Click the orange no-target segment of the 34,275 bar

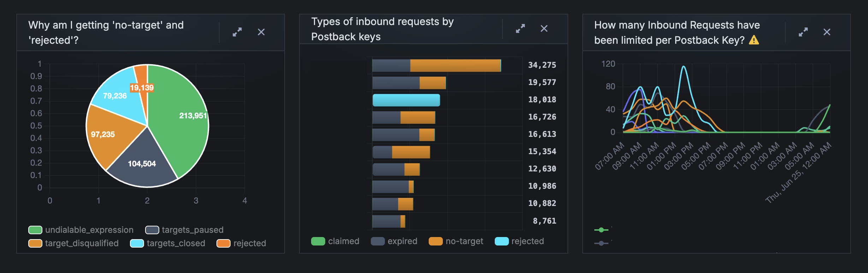(456, 65)
